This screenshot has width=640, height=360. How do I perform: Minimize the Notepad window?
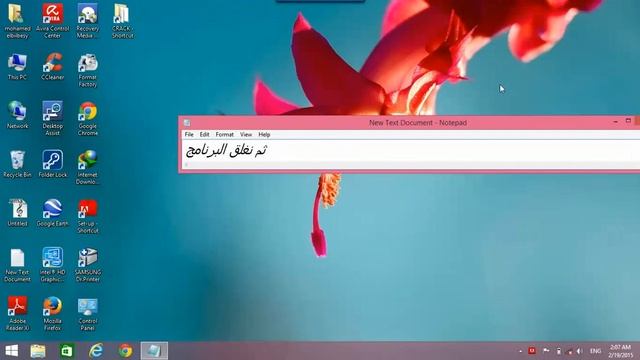point(616,122)
